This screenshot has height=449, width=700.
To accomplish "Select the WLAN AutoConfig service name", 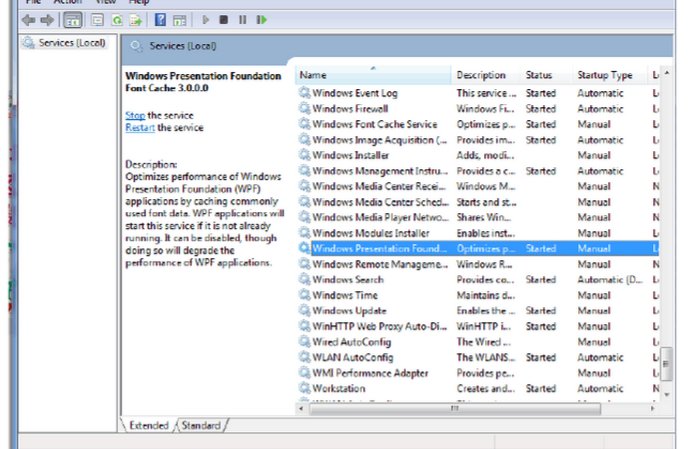I will [x=353, y=357].
